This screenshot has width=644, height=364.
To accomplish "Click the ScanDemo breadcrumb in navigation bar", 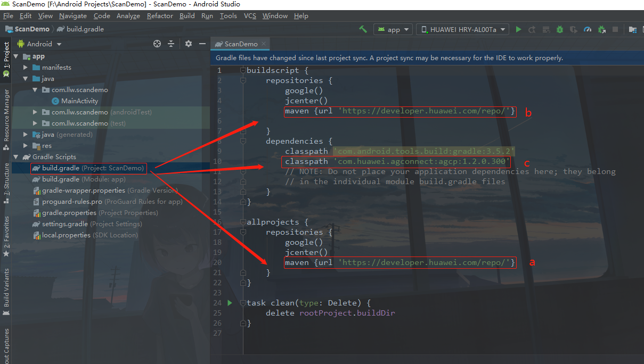I will click(x=27, y=29).
